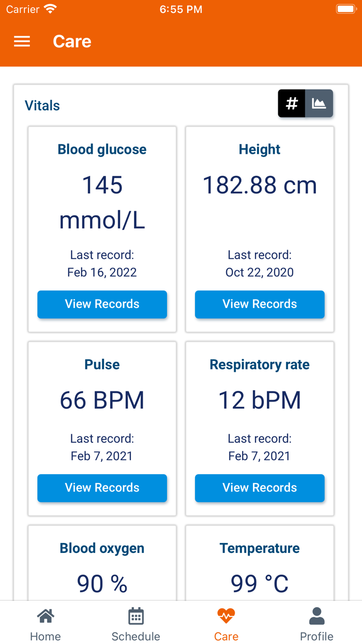Tap the Schedule tab label
The height and width of the screenshot is (644, 362).
tap(136, 636)
